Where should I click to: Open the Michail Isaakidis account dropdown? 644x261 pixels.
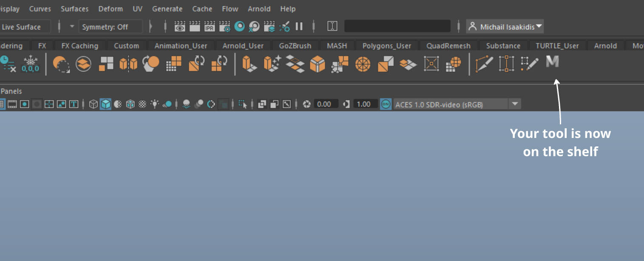(x=505, y=27)
